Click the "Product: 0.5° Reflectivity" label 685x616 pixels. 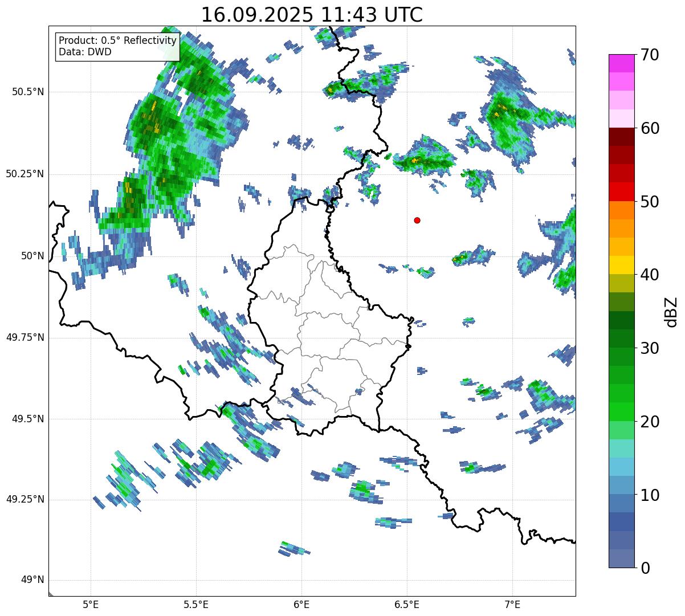click(118, 41)
